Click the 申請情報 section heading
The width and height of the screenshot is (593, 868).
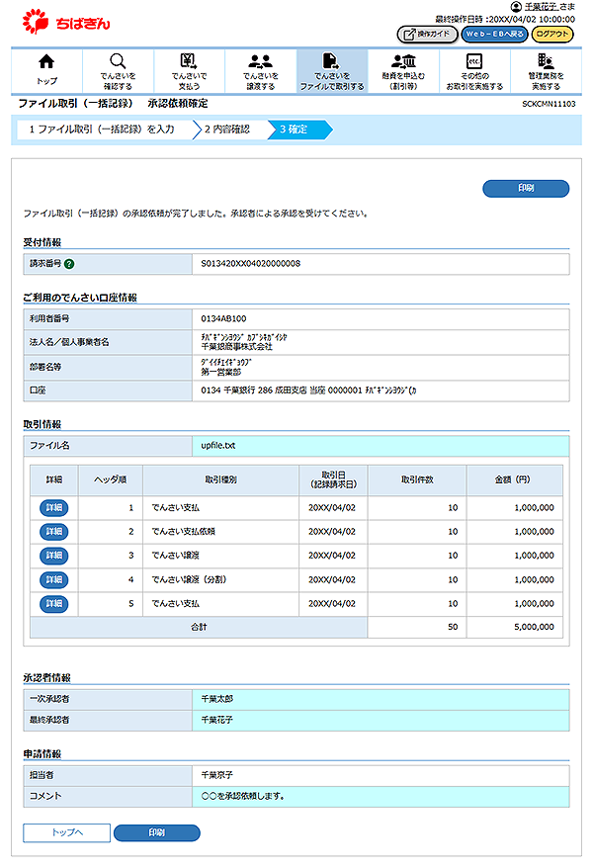[42, 754]
